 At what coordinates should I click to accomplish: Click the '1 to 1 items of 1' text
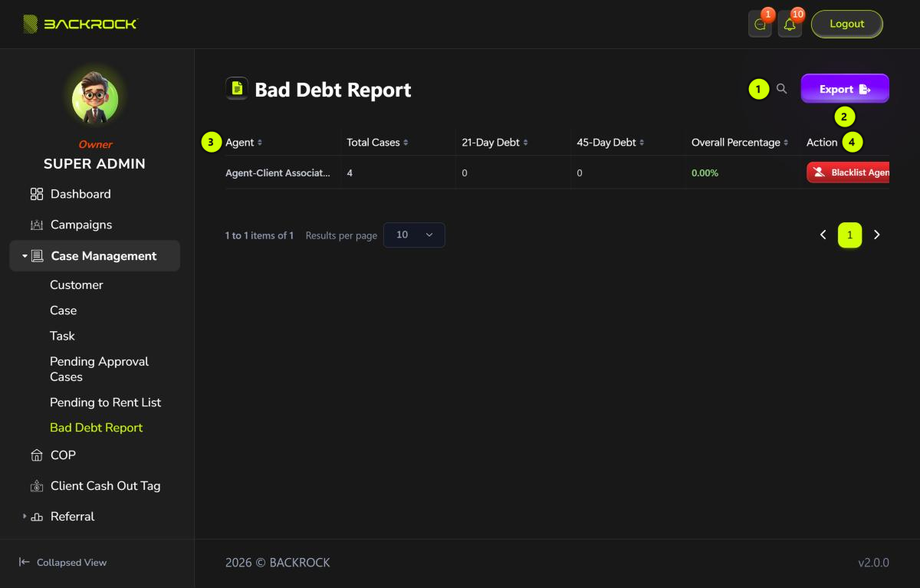pyautogui.click(x=259, y=235)
